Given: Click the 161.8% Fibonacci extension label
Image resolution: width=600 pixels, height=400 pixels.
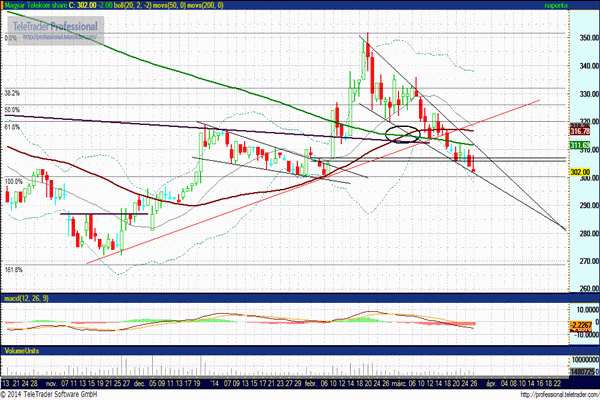Looking at the screenshot, I should pyautogui.click(x=14, y=270).
